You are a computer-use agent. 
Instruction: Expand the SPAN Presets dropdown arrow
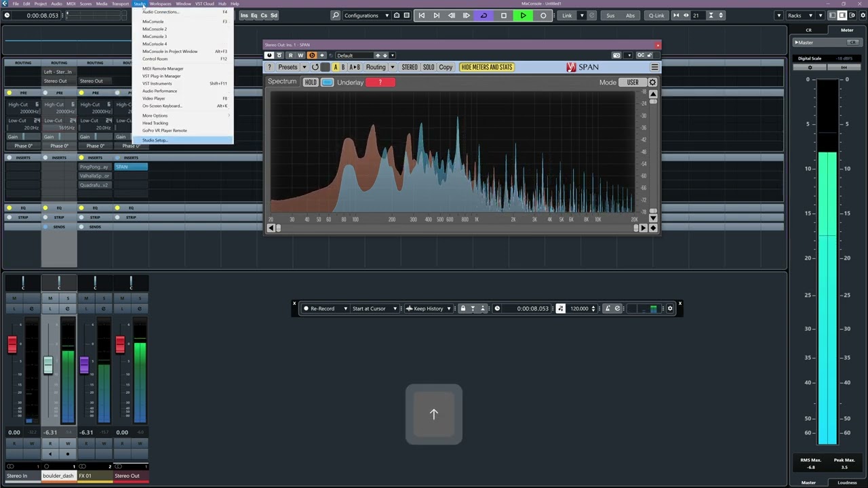click(304, 67)
